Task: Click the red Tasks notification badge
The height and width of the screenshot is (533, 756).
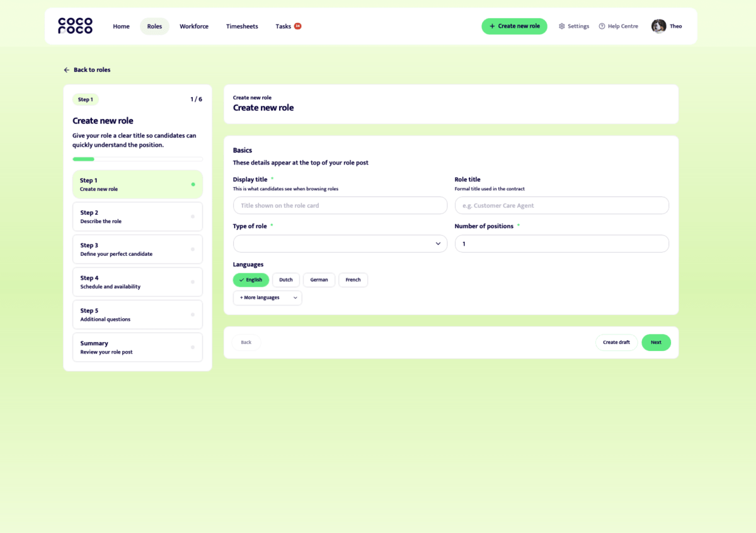Action: 297,26
